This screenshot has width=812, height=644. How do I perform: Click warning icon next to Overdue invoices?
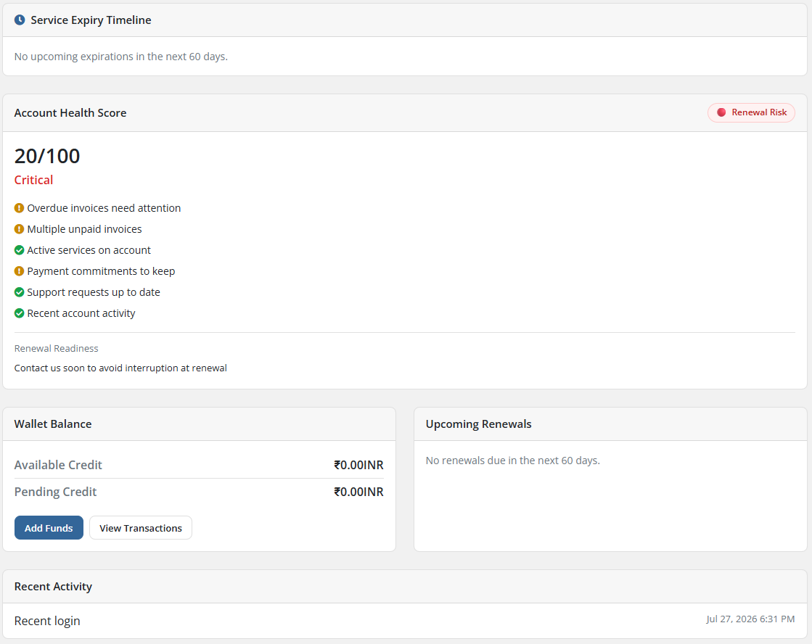tap(19, 208)
